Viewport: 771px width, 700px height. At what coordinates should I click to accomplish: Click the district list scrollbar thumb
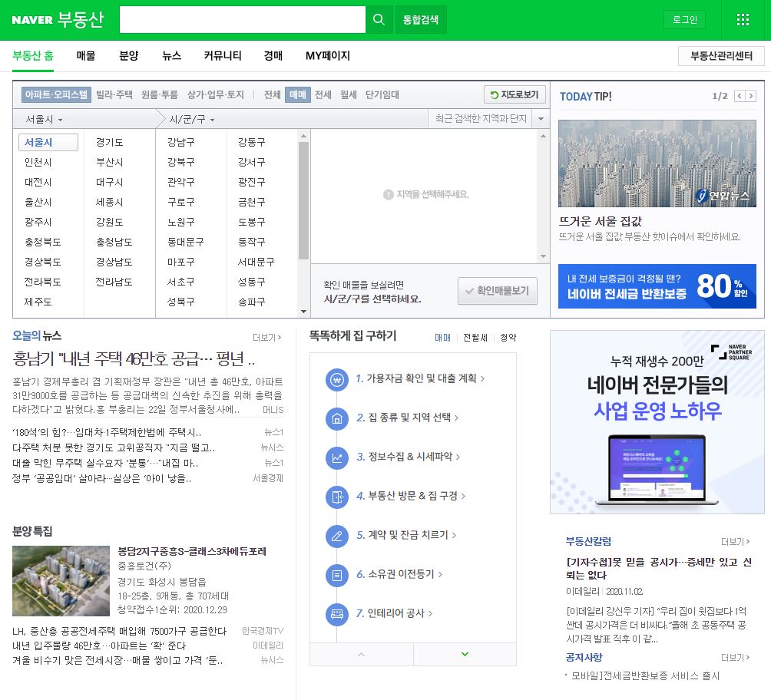pyautogui.click(x=303, y=200)
